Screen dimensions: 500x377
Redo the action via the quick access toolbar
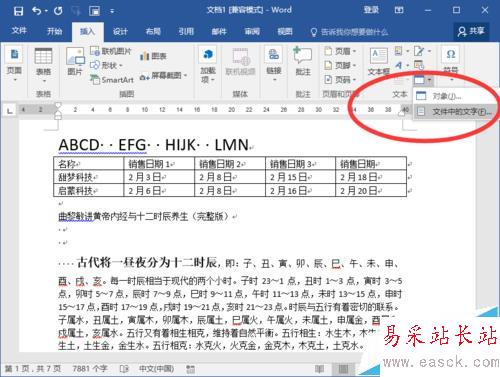[58, 11]
